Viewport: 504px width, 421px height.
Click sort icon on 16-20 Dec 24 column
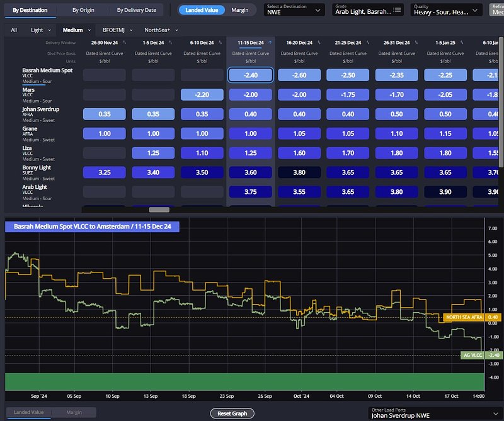click(319, 43)
